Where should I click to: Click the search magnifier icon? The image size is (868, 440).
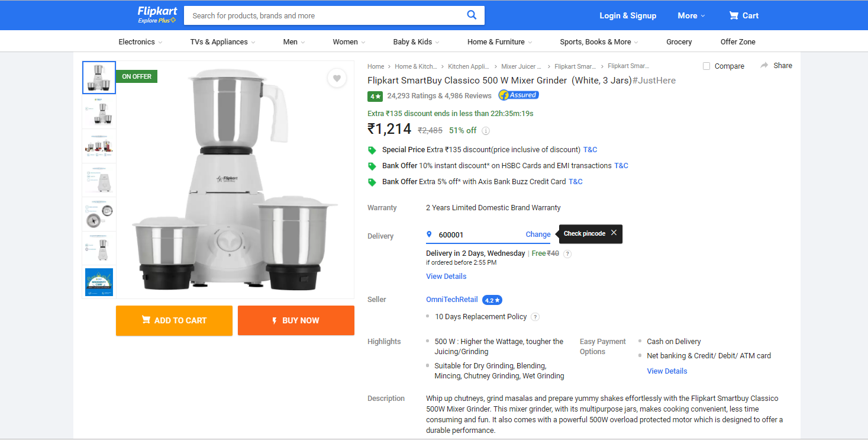[472, 15]
